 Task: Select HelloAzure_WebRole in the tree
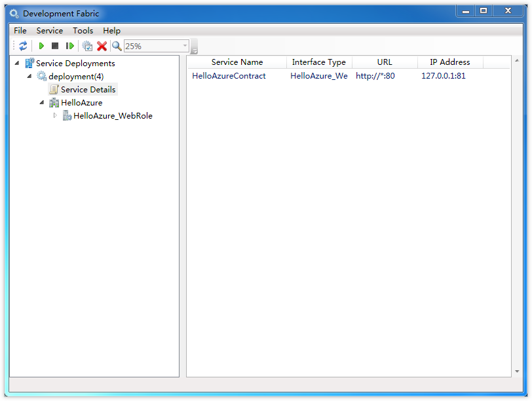point(113,116)
